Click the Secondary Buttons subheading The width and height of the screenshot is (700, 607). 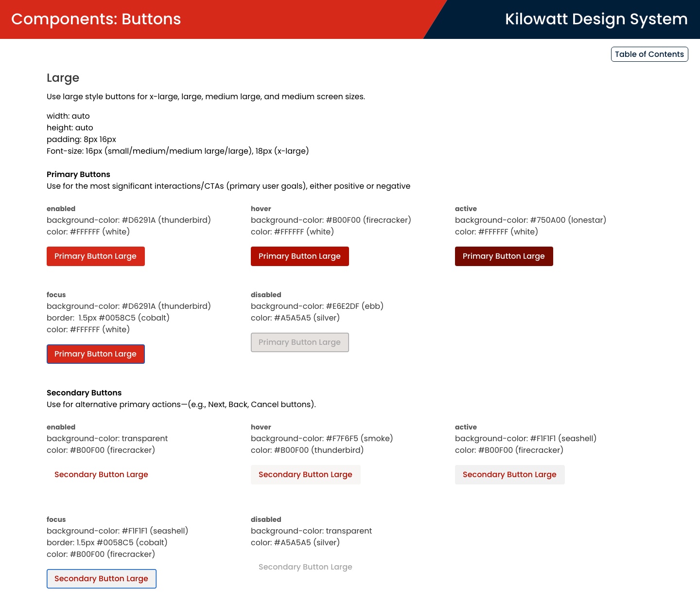[84, 393]
